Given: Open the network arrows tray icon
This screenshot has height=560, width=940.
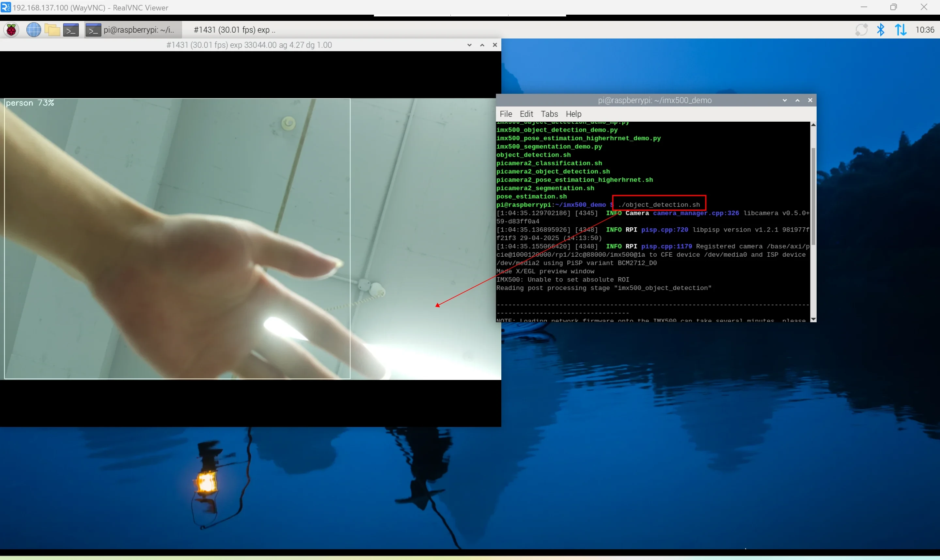Looking at the screenshot, I should 901,30.
